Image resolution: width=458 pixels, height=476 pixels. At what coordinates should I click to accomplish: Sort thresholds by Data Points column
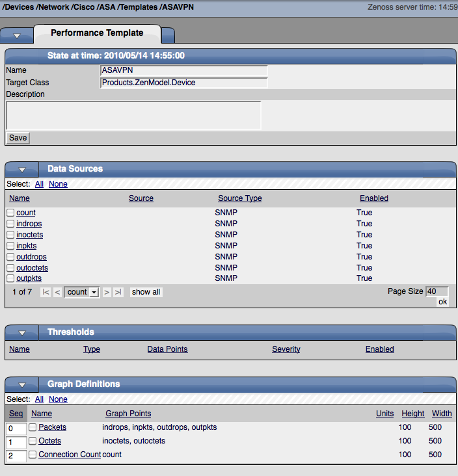click(x=167, y=349)
